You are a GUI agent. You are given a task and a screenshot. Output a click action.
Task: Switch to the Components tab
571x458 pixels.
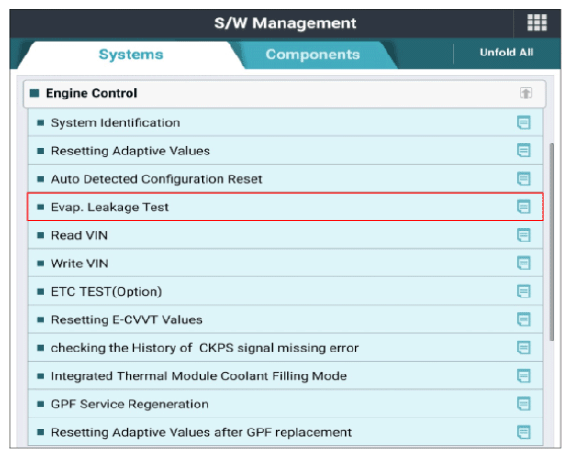tap(312, 55)
